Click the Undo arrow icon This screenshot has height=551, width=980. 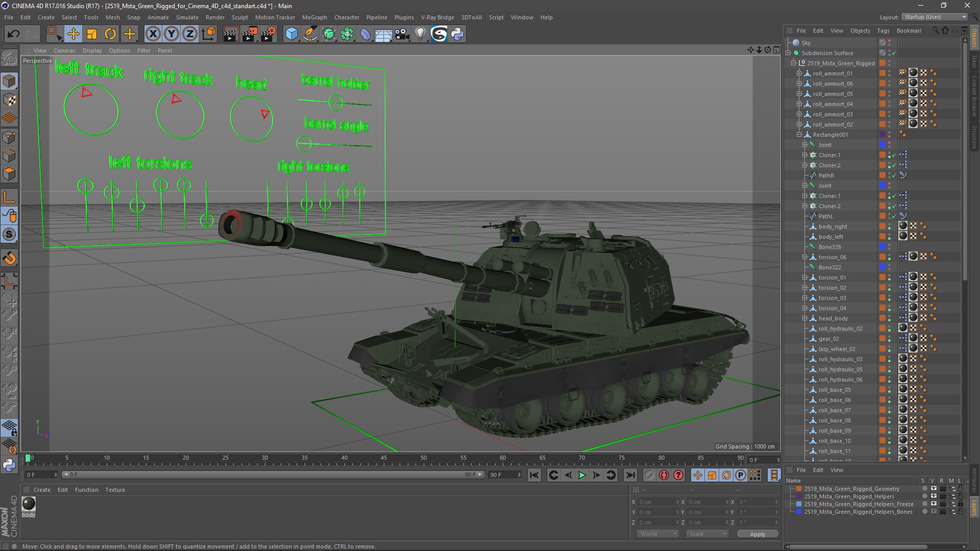(13, 34)
